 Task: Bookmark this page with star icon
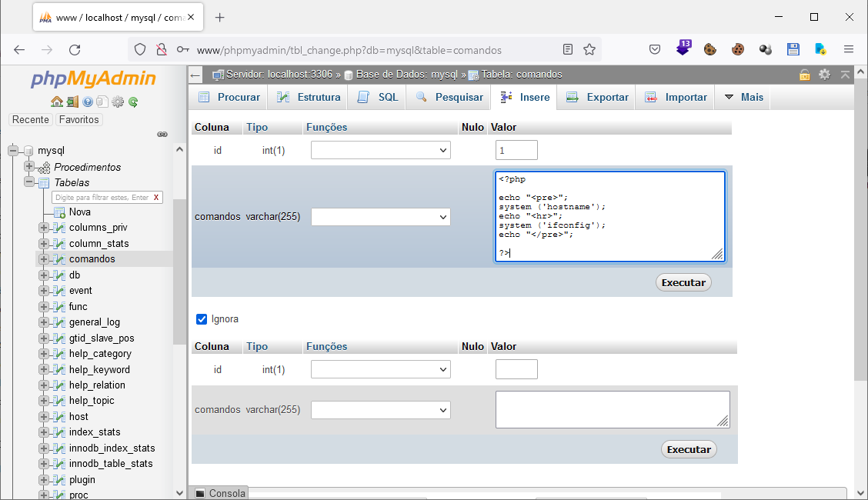[x=589, y=50]
